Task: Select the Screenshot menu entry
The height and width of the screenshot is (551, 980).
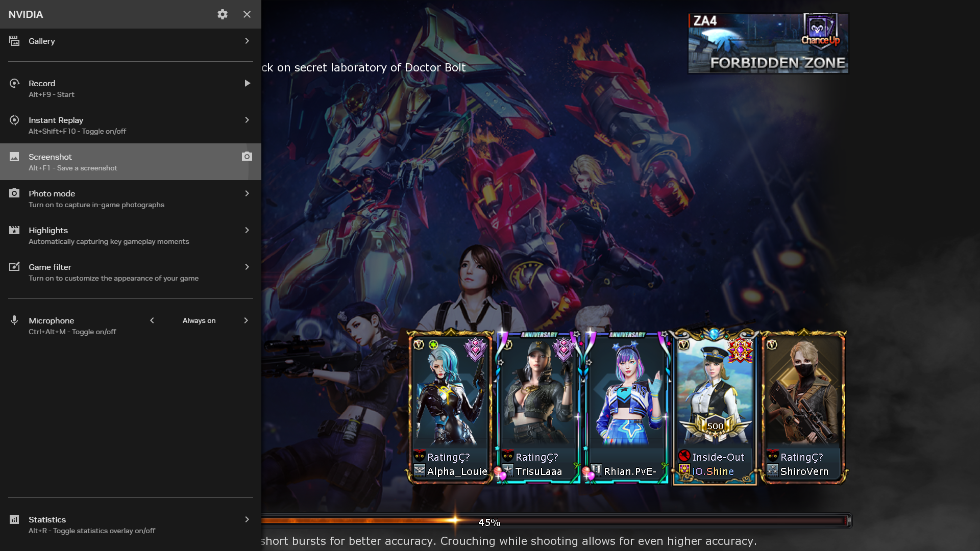Action: (x=131, y=162)
